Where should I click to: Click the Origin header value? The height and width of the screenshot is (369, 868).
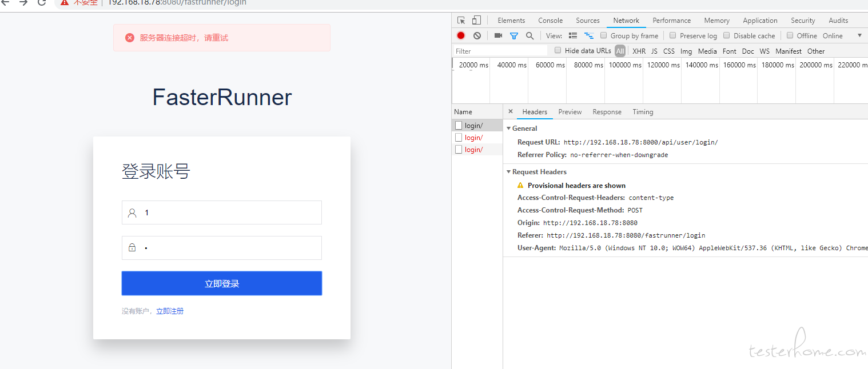590,223
